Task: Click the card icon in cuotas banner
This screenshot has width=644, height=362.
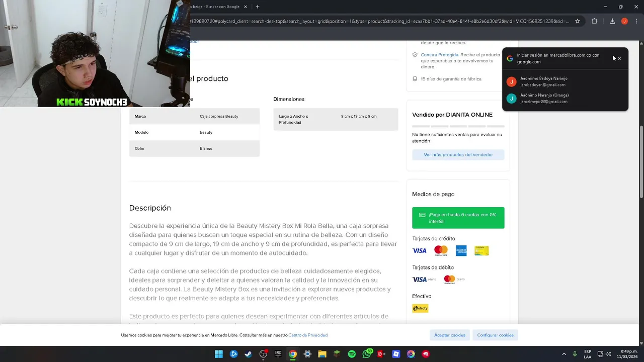Action: pyautogui.click(x=422, y=215)
